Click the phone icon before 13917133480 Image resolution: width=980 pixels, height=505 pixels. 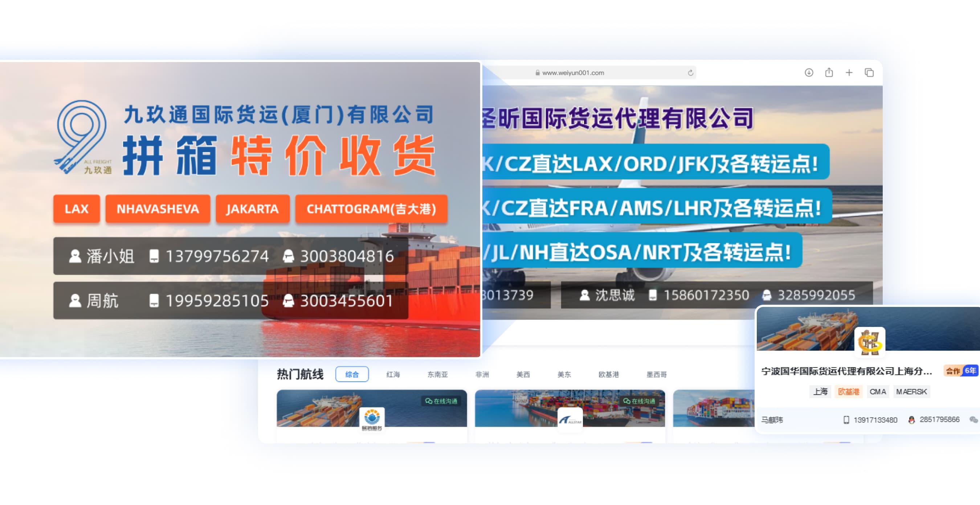coord(846,420)
